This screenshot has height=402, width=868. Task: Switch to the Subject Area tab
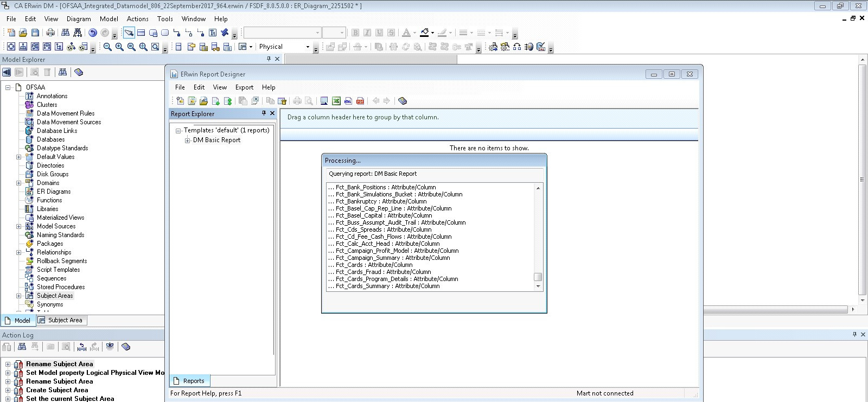pos(61,321)
